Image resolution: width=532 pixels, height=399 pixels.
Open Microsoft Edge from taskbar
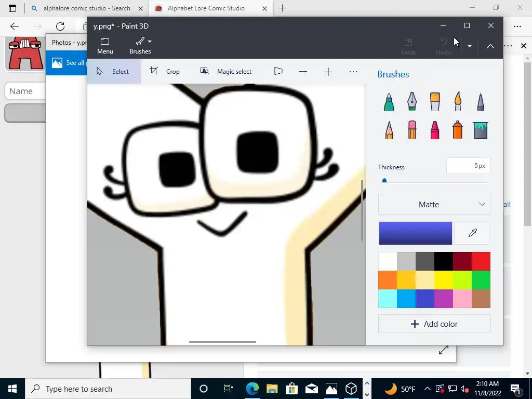coord(252,389)
